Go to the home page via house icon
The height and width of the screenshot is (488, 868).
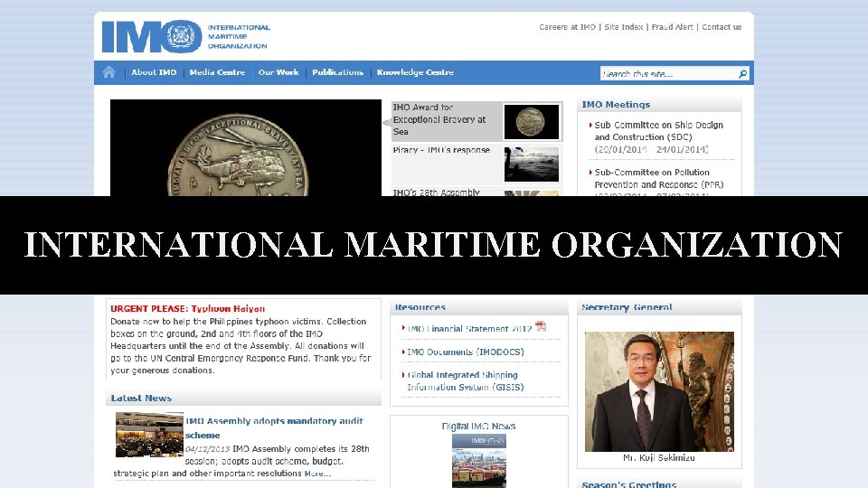point(109,72)
